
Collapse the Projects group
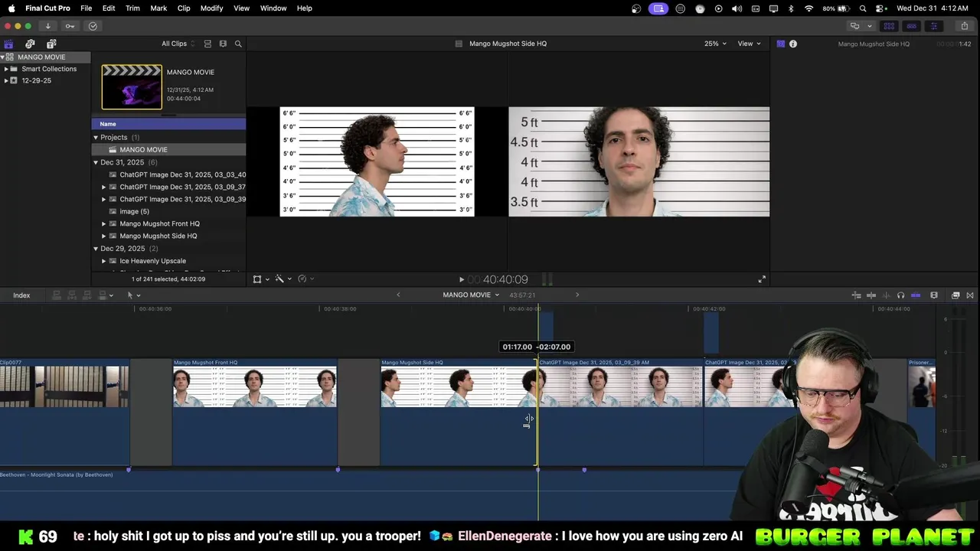[96, 138]
